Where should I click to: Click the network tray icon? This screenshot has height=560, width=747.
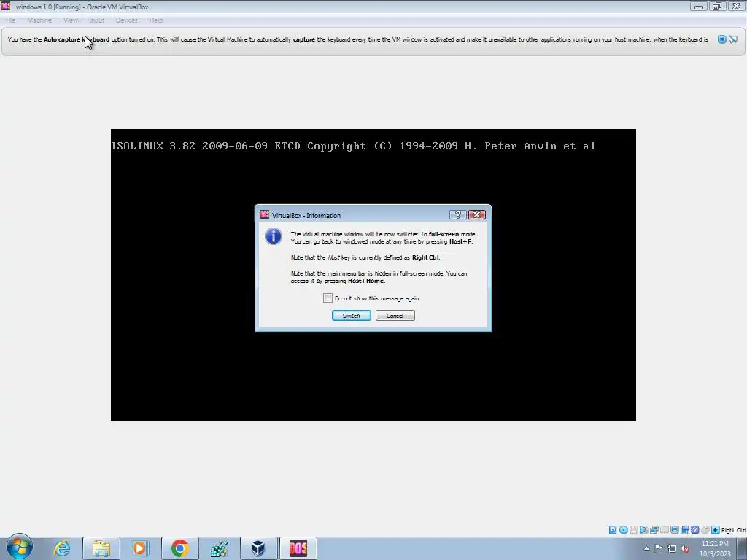pos(672,548)
